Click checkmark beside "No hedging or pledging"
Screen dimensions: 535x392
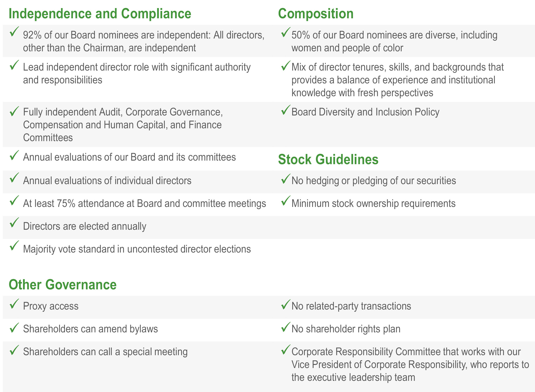pyautogui.click(x=285, y=179)
